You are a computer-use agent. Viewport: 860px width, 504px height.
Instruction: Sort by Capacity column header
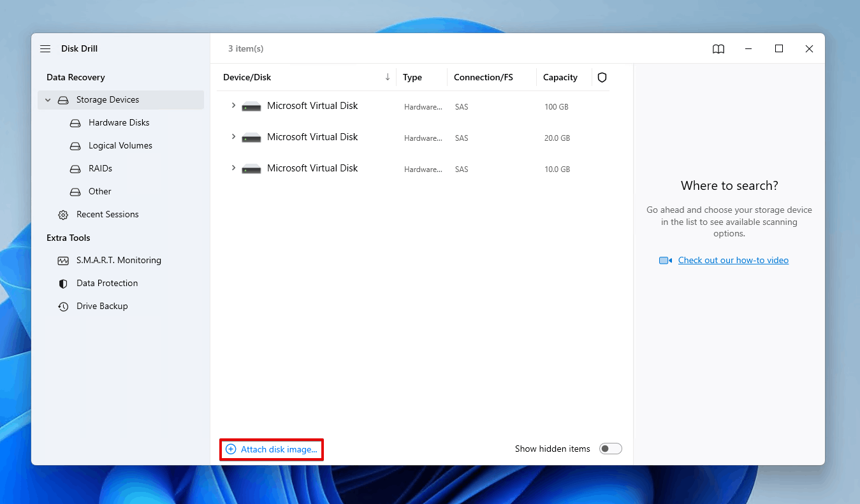560,77
